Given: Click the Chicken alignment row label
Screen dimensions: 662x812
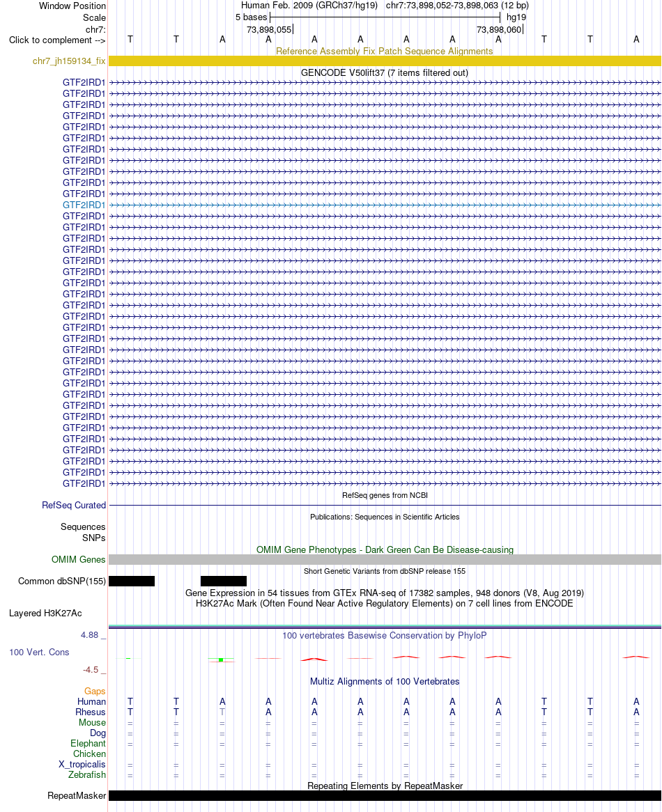Looking at the screenshot, I should (x=89, y=754).
